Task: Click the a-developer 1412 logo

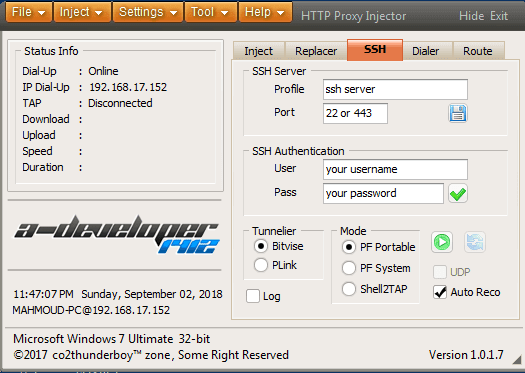Action: pos(117,234)
